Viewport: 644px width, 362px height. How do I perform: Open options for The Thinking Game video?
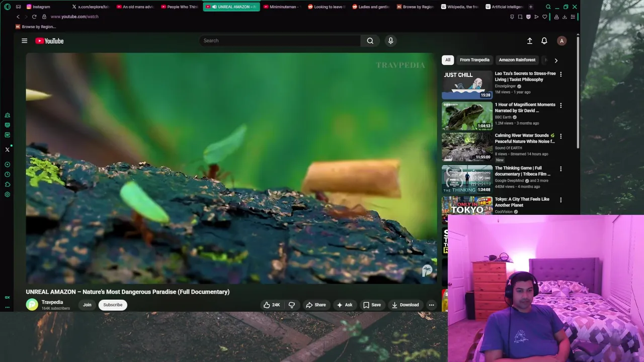[561, 168]
